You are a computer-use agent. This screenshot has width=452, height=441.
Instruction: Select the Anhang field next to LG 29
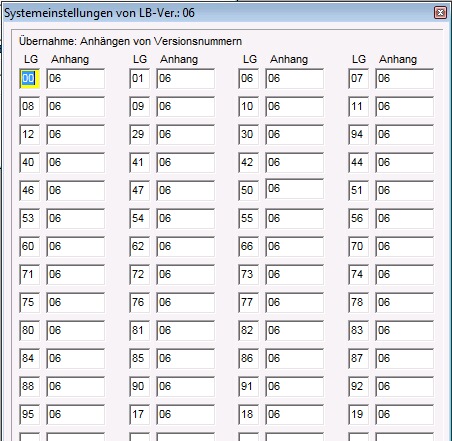pyautogui.click(x=185, y=135)
